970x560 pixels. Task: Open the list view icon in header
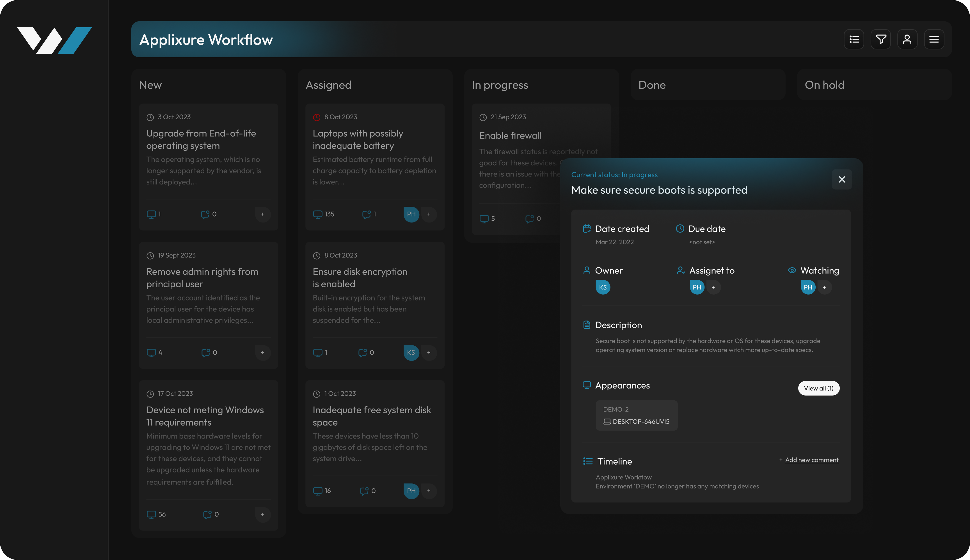(854, 39)
